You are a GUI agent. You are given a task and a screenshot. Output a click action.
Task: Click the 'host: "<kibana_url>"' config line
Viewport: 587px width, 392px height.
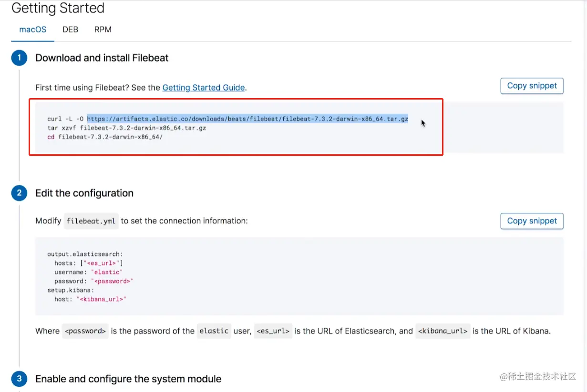(90, 299)
